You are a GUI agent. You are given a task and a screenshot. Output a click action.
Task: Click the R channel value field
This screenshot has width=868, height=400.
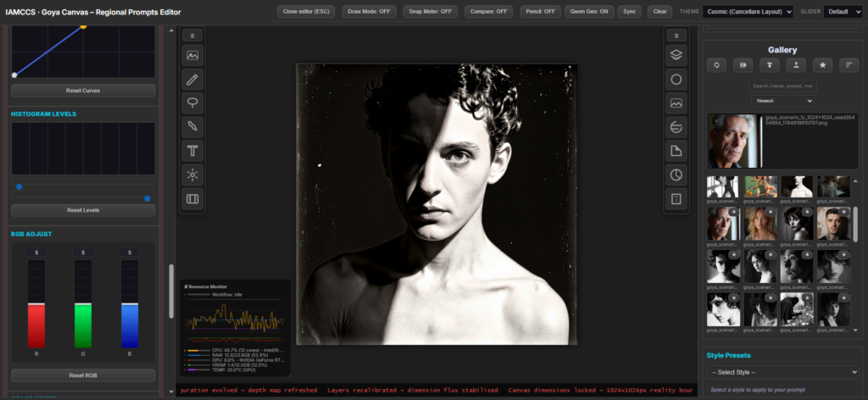[36, 253]
